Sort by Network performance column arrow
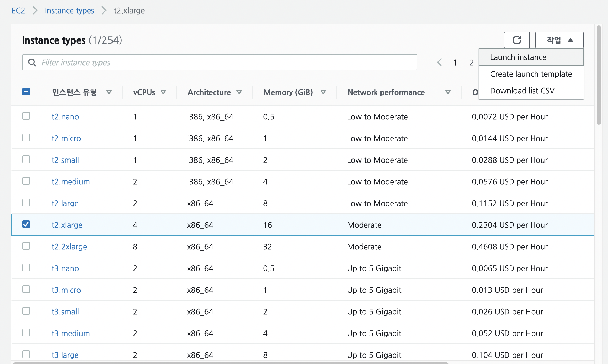 (x=448, y=92)
